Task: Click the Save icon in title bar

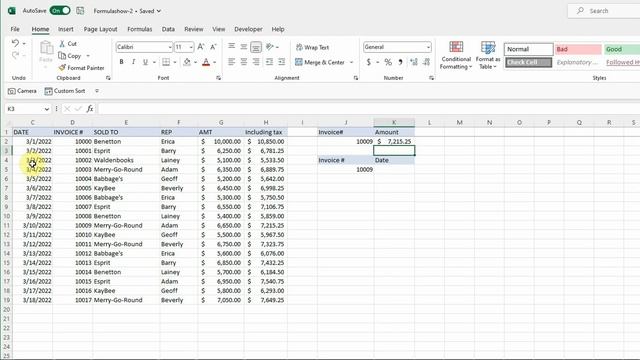Action: (80, 11)
